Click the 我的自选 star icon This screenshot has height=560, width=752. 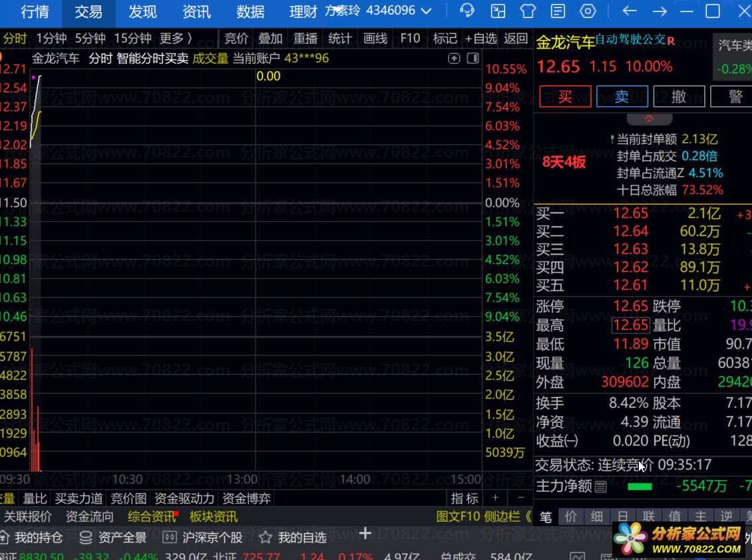tap(266, 537)
